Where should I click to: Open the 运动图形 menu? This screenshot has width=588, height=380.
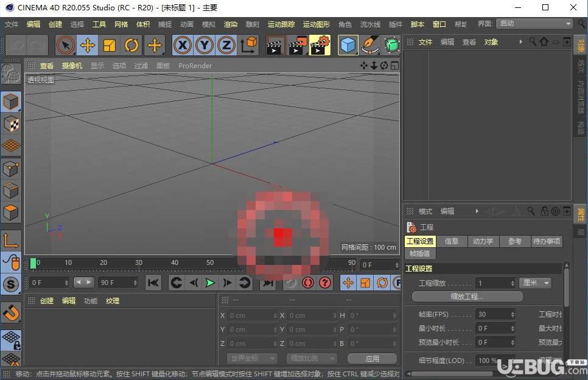(317, 24)
